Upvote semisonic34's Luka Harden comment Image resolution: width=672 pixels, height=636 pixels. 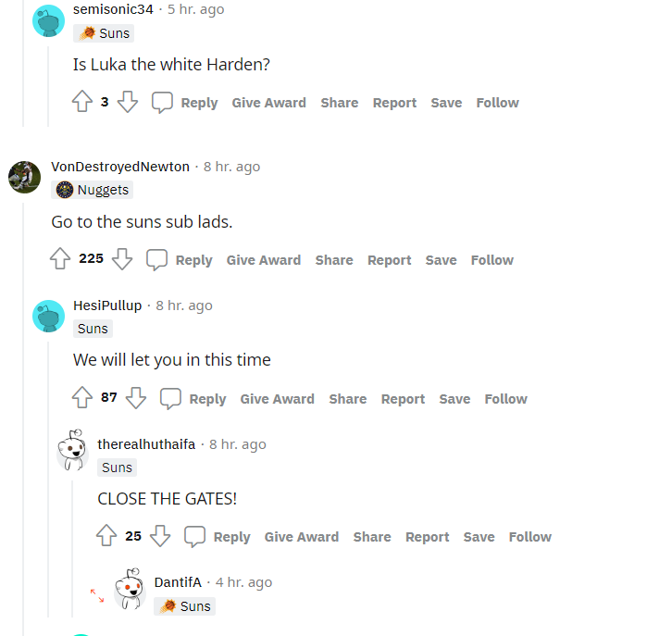click(x=81, y=102)
